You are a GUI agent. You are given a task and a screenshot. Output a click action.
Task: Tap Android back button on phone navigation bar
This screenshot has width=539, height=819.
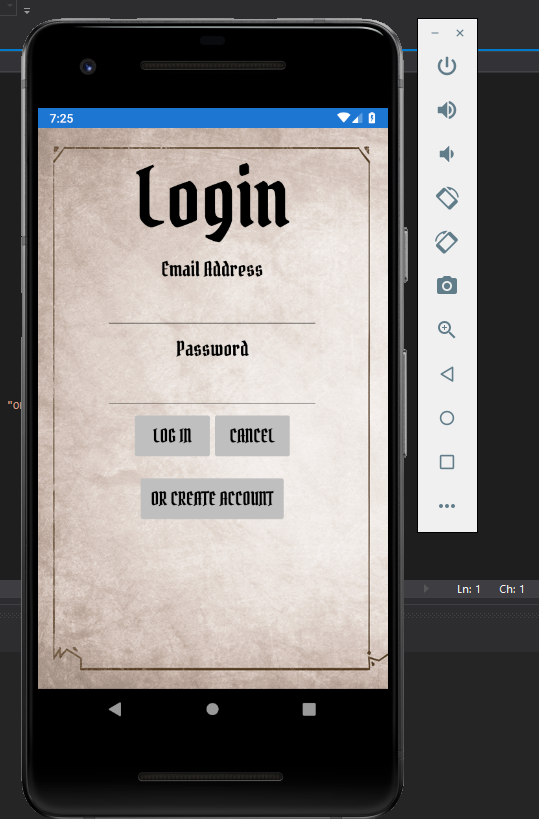115,709
